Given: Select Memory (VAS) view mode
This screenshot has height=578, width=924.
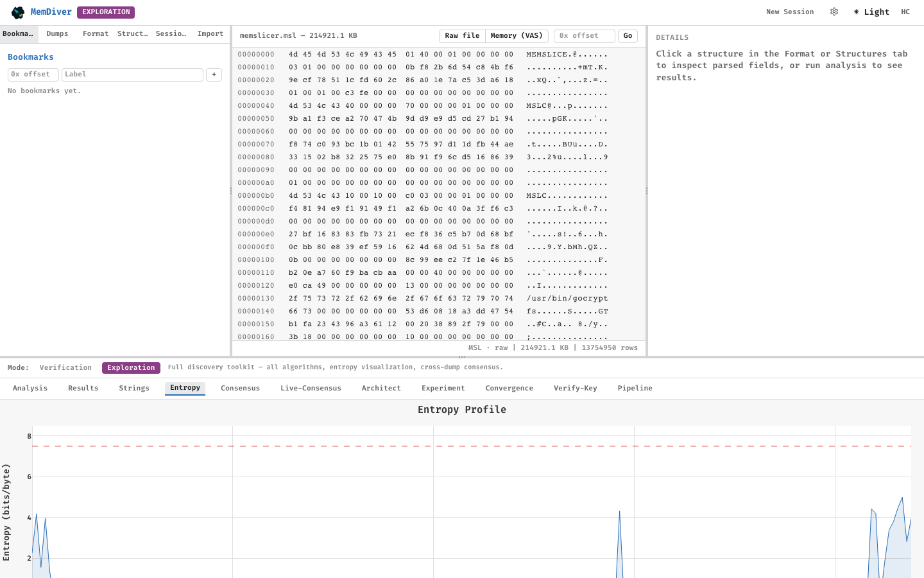Looking at the screenshot, I should [x=517, y=36].
